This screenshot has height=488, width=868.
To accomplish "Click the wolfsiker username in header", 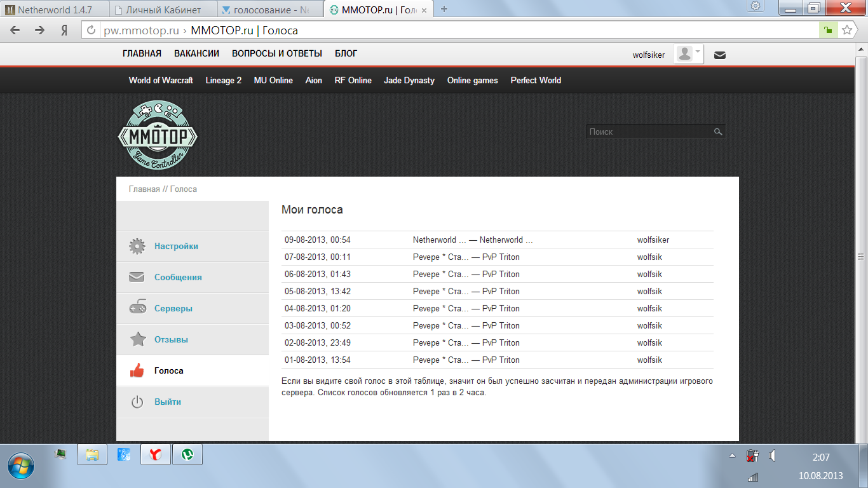I will click(649, 55).
